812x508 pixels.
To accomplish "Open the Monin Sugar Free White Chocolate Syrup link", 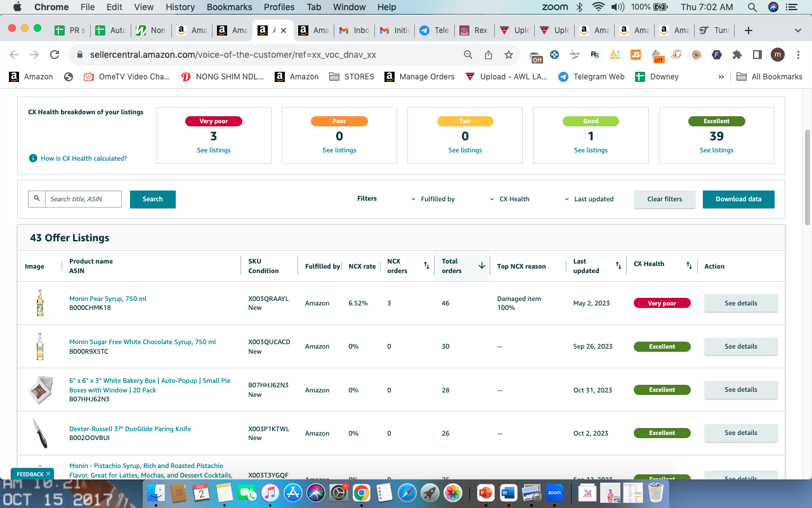I will (143, 342).
